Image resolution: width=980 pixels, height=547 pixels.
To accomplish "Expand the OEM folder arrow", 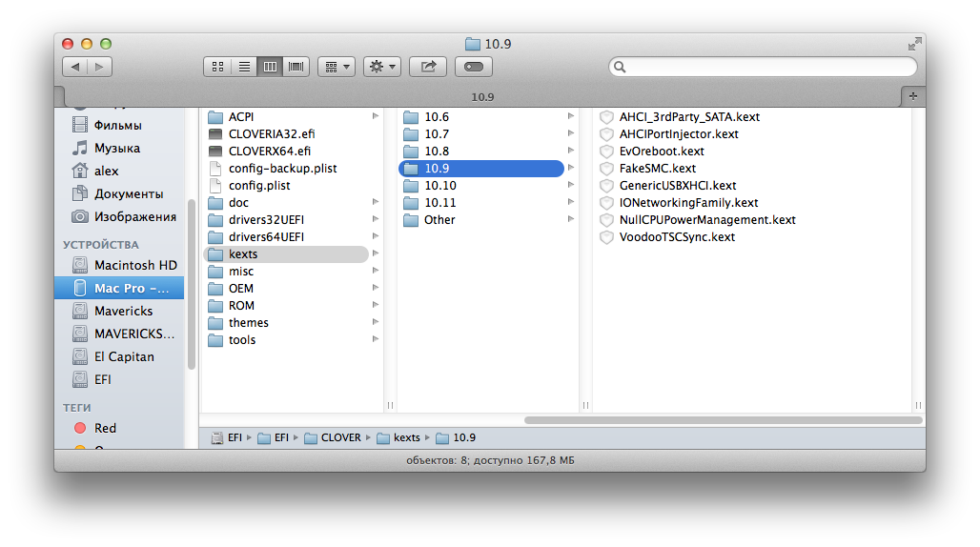I will (x=375, y=287).
